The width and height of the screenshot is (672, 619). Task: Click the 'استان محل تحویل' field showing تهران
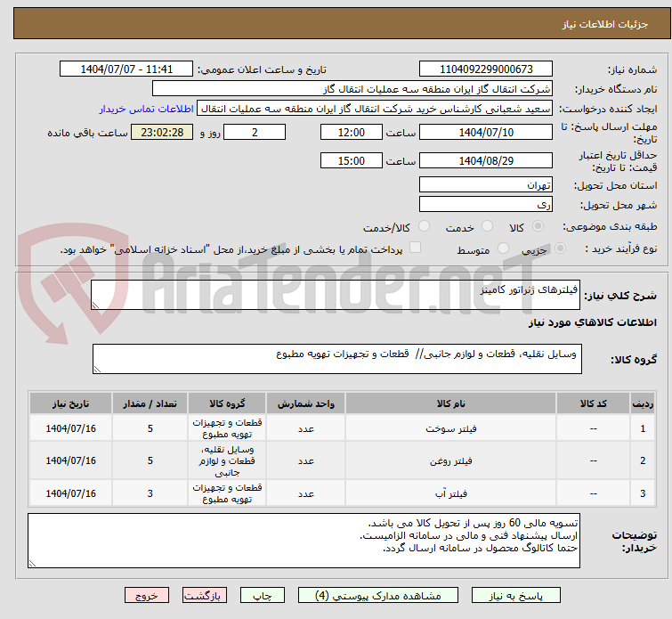pos(485,185)
